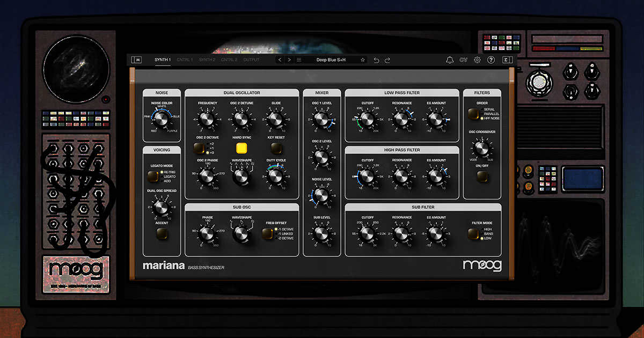644x338 pixels.
Task: Click the Dual Oscillator Frequency knob
Action: pyautogui.click(x=207, y=119)
